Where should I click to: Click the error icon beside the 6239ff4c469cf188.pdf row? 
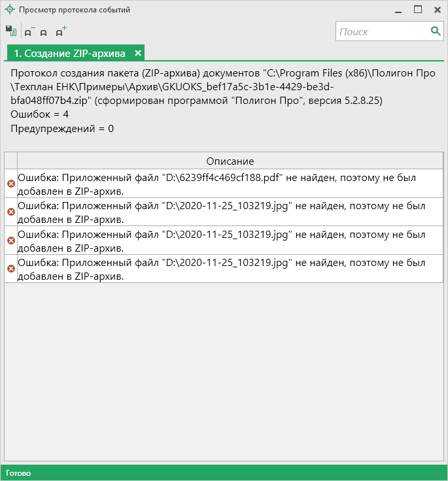(x=10, y=184)
